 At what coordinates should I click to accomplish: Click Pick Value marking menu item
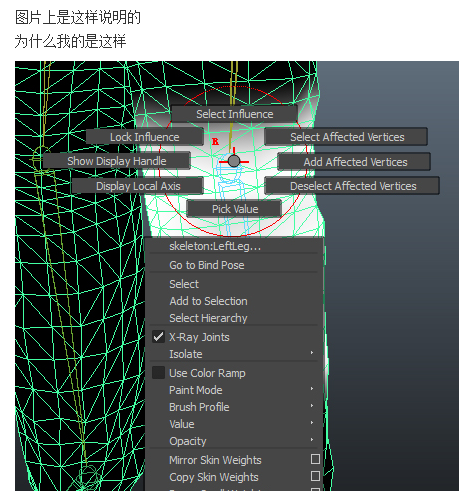(x=234, y=209)
